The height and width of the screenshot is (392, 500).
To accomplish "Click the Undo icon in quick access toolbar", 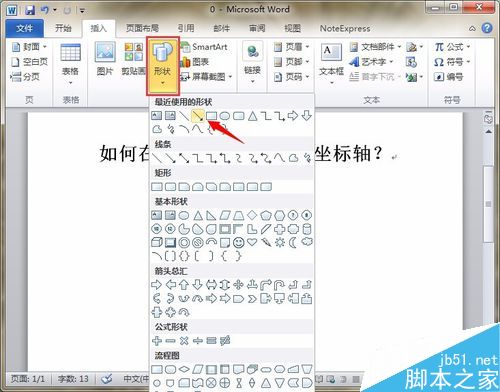I will point(45,10).
